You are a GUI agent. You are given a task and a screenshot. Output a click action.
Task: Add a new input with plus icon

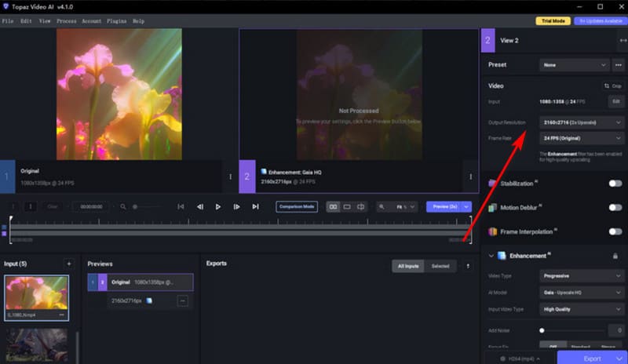click(68, 264)
